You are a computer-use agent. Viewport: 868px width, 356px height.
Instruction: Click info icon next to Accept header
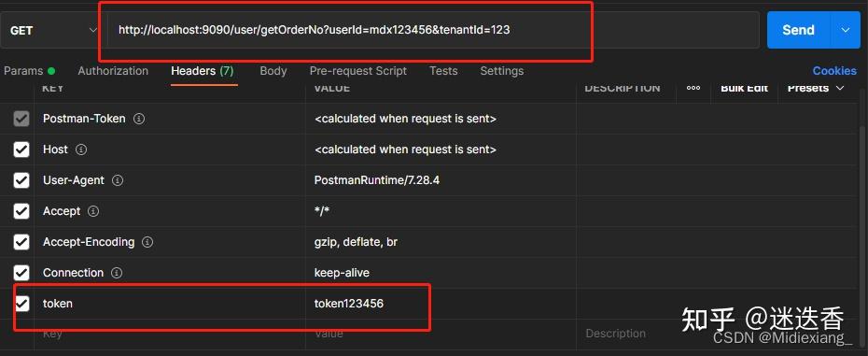point(93,211)
